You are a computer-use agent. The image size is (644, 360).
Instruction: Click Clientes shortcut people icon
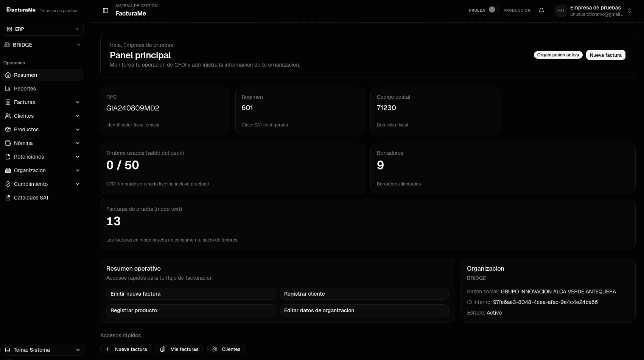[x=215, y=349]
